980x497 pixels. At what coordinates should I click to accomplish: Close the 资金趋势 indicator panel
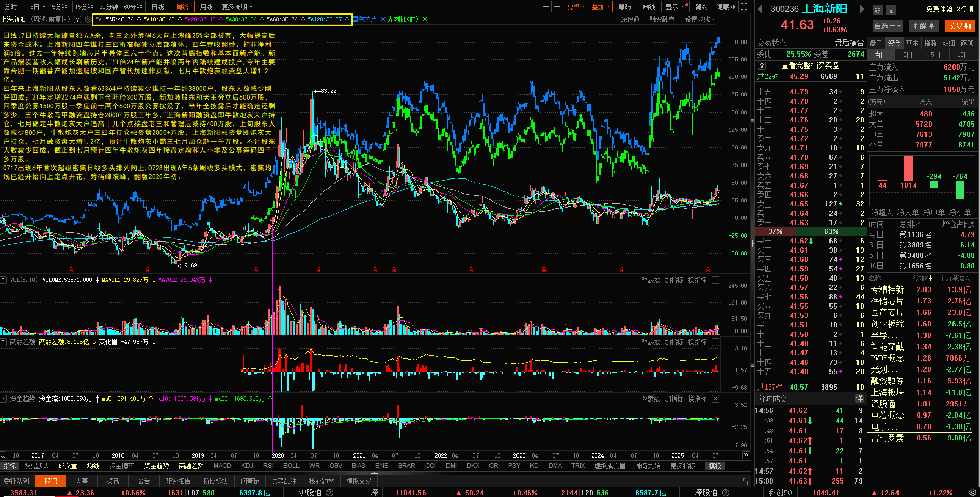(715, 398)
